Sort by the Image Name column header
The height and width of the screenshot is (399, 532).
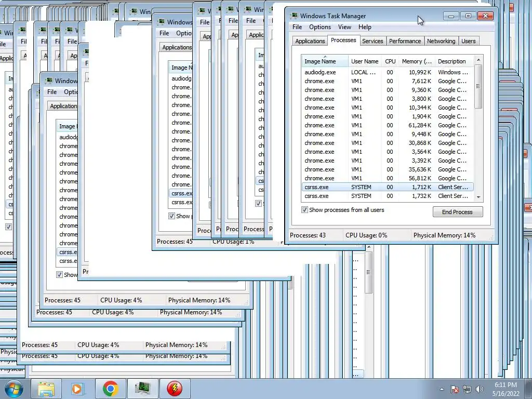325,61
